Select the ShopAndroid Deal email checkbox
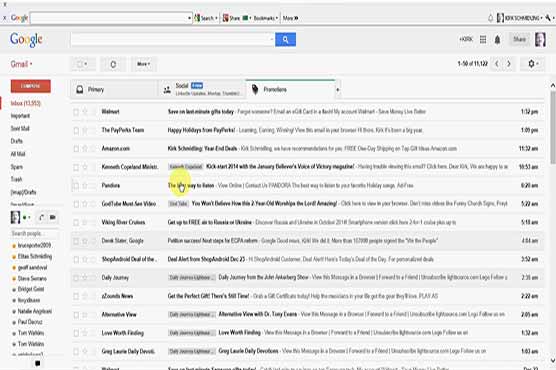The image size is (556, 370). 76,260
